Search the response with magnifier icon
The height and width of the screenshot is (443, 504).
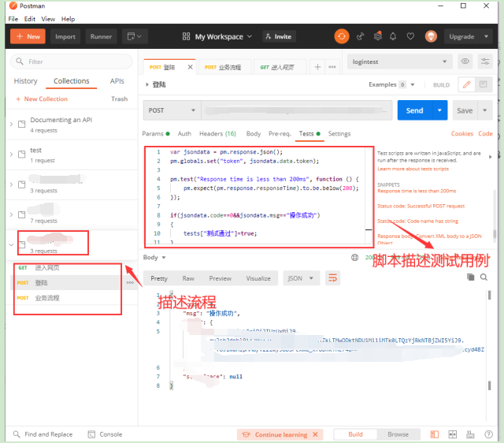tap(484, 277)
